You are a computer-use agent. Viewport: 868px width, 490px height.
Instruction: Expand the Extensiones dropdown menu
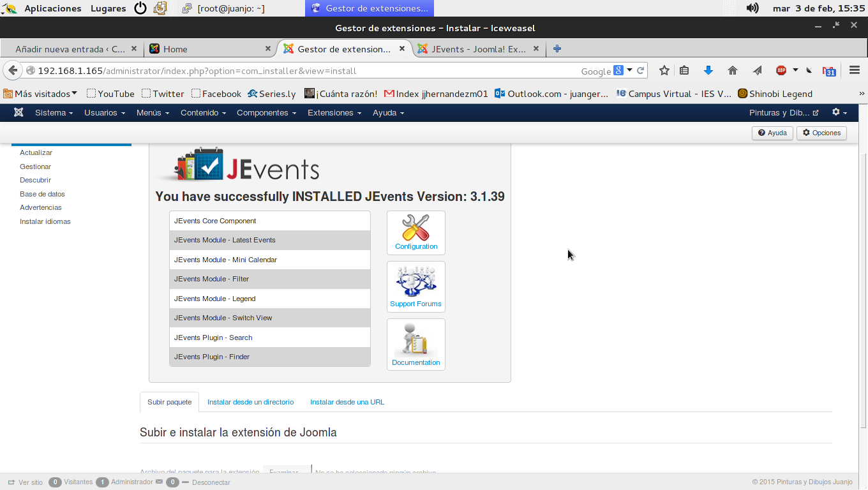point(334,112)
